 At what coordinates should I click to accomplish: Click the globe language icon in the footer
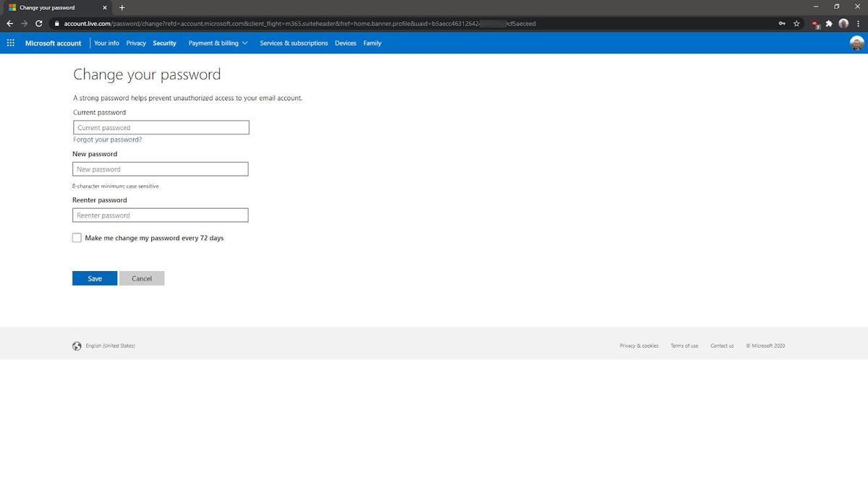tap(77, 346)
